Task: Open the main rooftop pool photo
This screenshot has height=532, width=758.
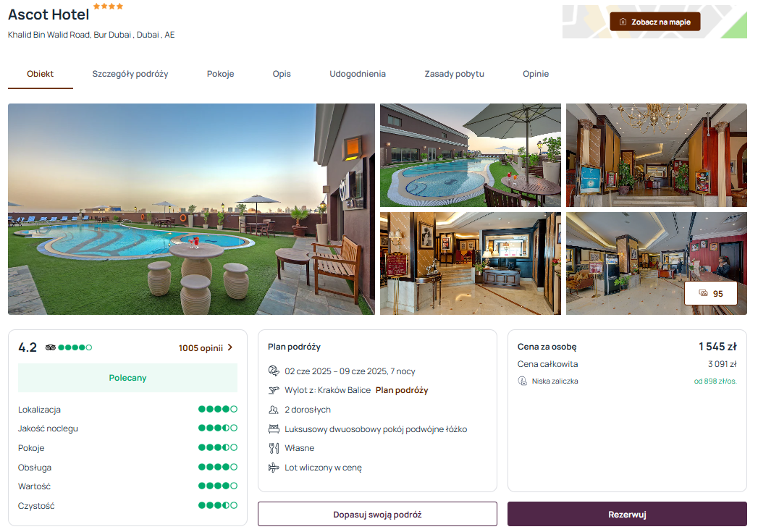Action: [191, 209]
